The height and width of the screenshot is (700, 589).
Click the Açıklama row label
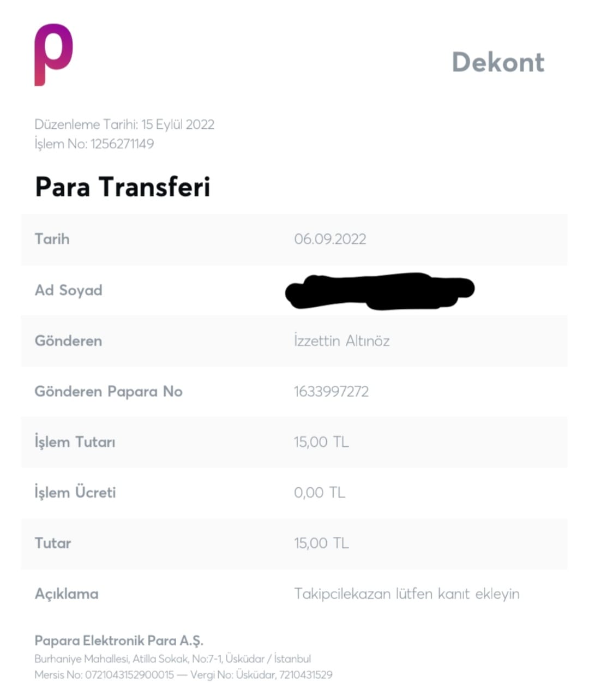pyautogui.click(x=67, y=594)
